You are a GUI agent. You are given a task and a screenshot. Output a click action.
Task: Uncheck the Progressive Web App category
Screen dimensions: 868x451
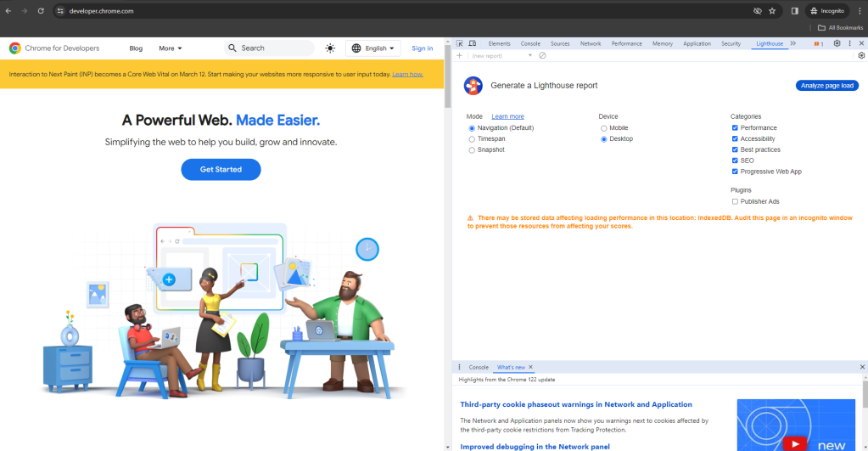(735, 172)
